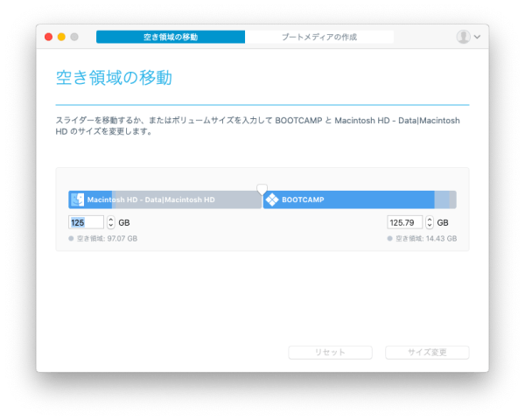Click the stepper next to 125.79 field

click(430, 222)
